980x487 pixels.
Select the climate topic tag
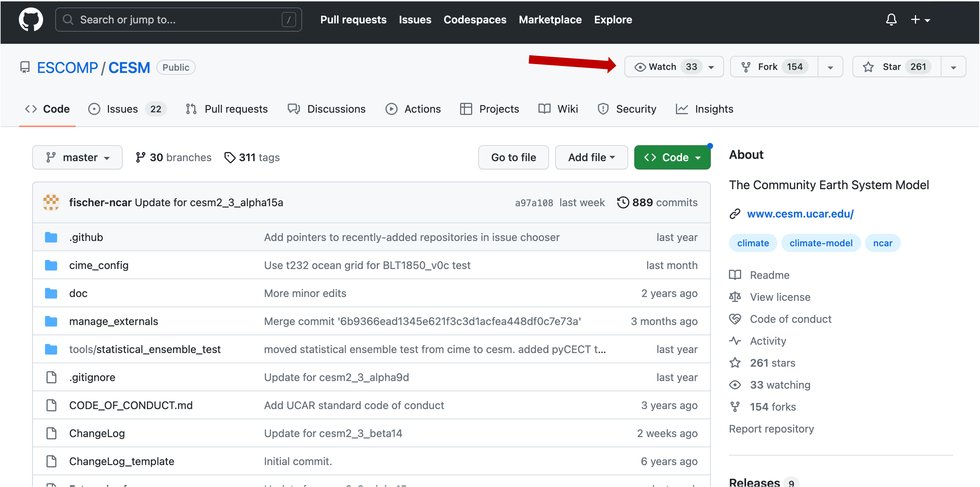753,243
